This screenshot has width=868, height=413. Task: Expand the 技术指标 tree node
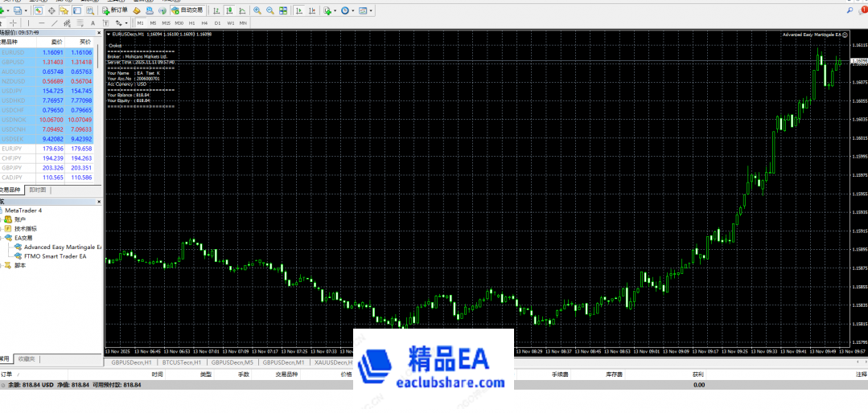tap(2, 229)
